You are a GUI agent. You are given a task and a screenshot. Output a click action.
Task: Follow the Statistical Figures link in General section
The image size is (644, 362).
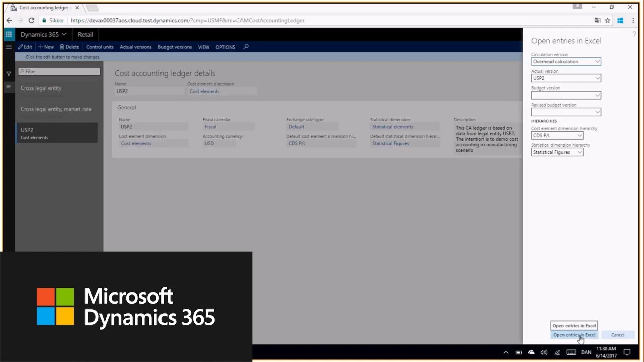click(x=390, y=143)
